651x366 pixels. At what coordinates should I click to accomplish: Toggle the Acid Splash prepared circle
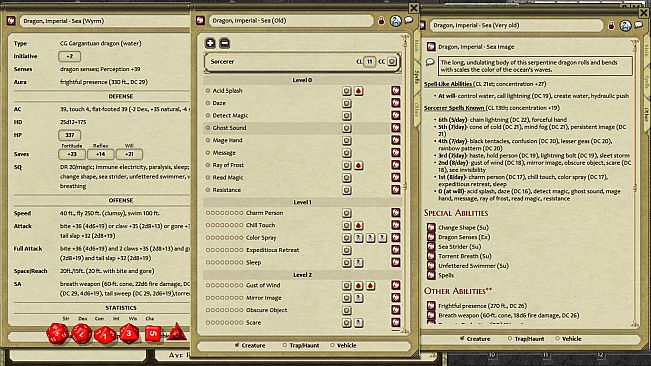pyautogui.click(x=208, y=90)
